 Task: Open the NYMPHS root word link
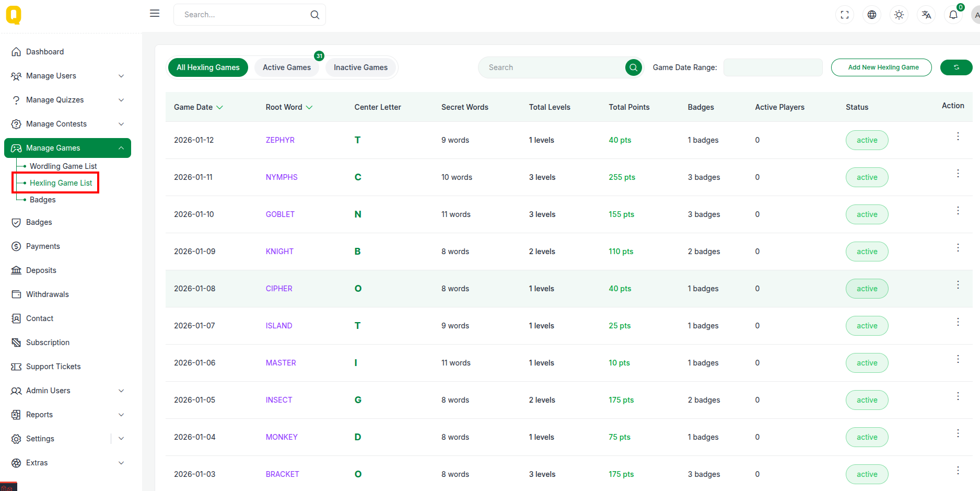pyautogui.click(x=281, y=177)
